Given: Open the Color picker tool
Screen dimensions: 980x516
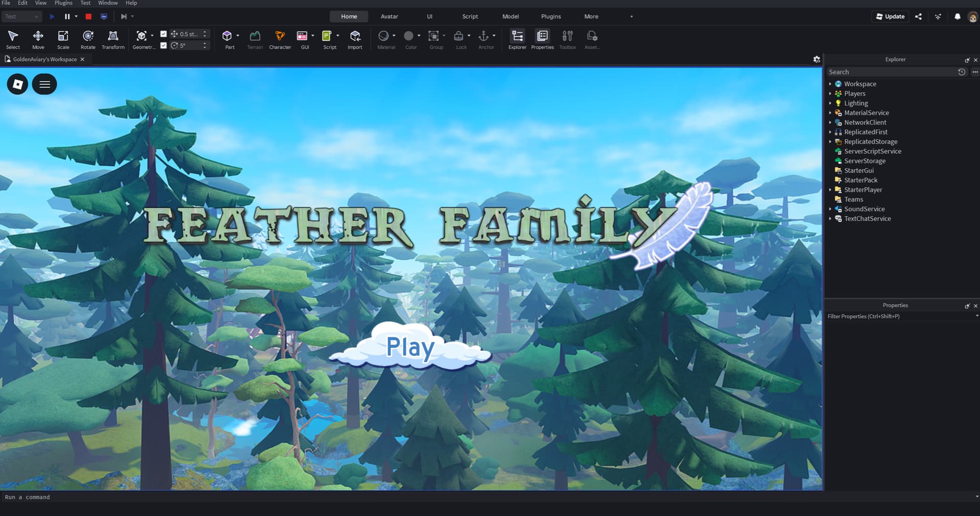Looking at the screenshot, I should tap(408, 36).
